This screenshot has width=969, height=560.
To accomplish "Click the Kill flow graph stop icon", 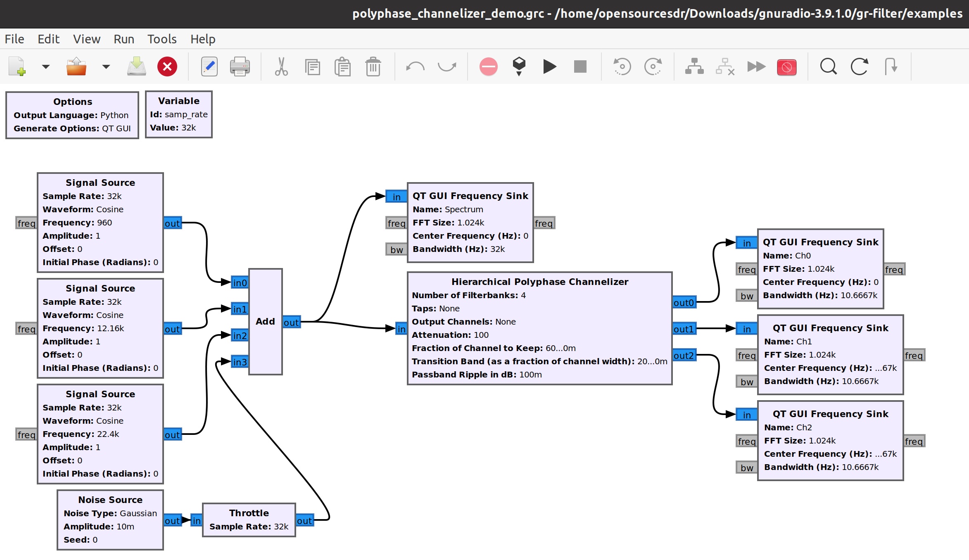I will coord(580,66).
